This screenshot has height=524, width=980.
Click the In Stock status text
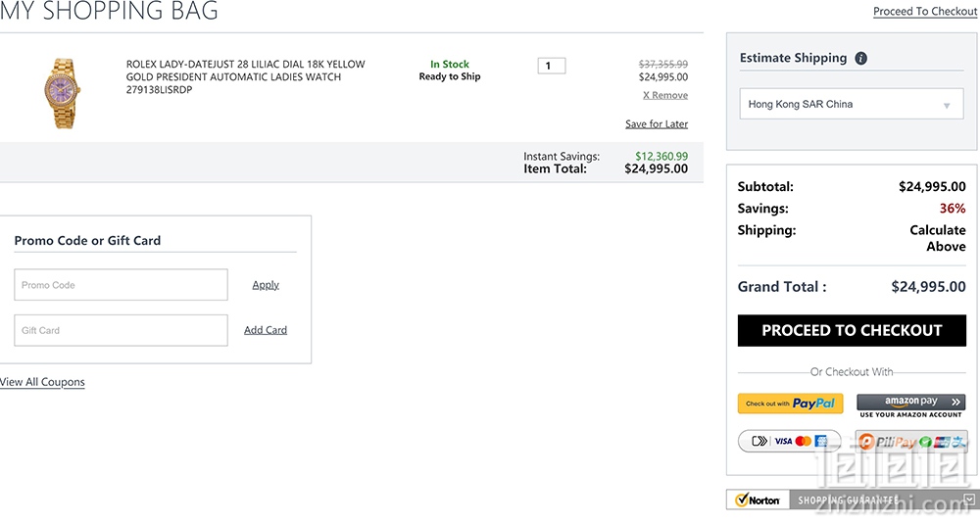[450, 64]
